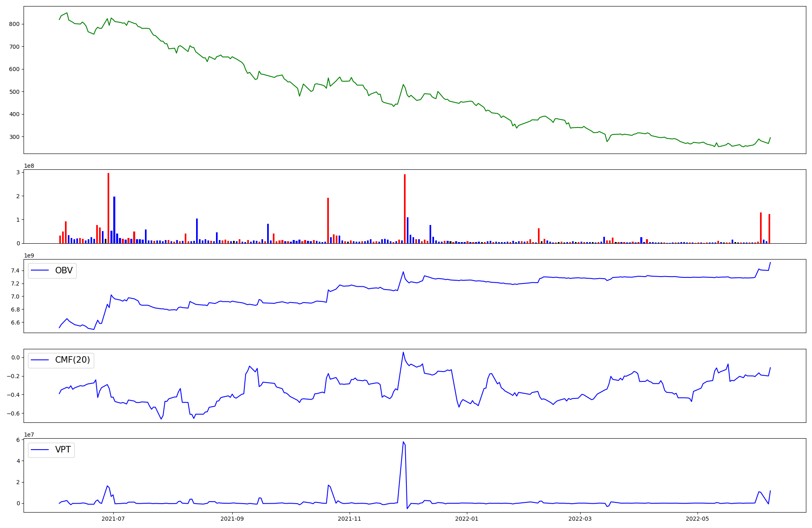Click the blue line sample in OBV legend

click(x=40, y=270)
